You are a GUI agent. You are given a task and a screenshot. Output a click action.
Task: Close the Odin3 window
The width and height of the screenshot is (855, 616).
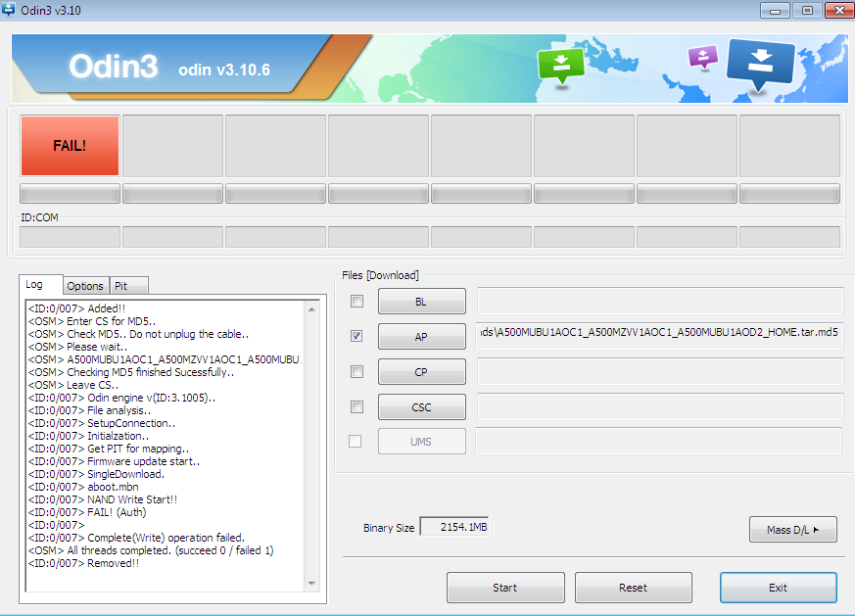coord(839,11)
